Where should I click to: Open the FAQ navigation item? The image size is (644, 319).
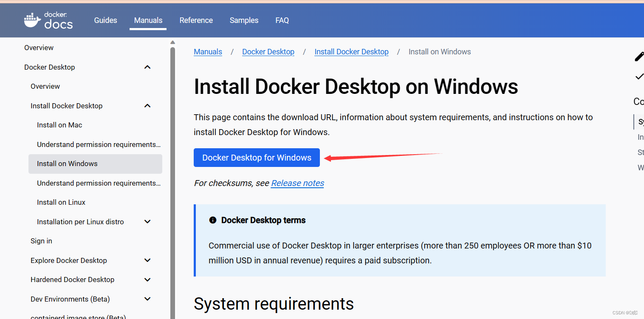tap(282, 20)
